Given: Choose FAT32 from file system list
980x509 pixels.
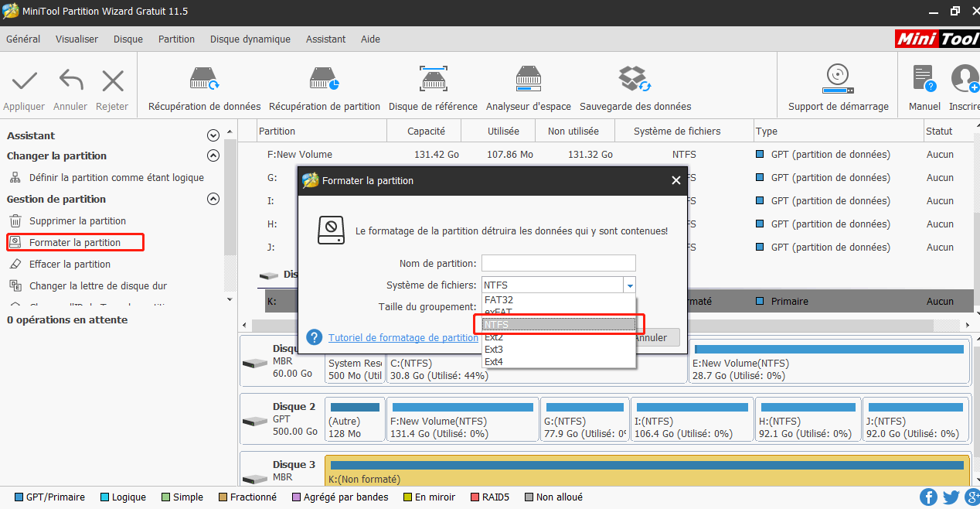Looking at the screenshot, I should (558, 299).
